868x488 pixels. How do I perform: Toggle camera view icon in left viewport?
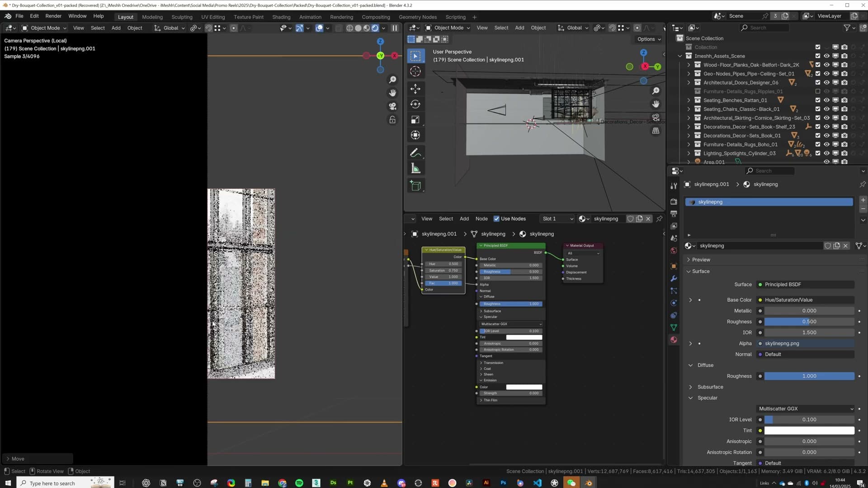(x=392, y=106)
